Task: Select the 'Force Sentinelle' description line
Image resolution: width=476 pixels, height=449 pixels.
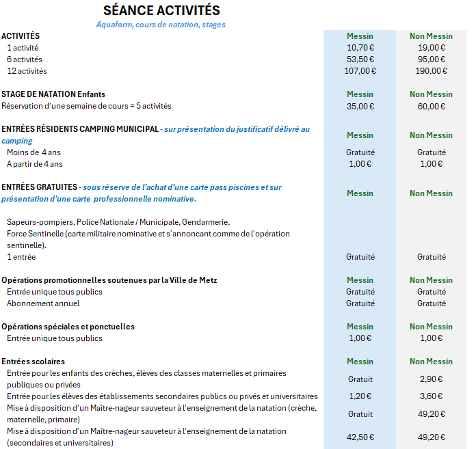Action: [148, 239]
